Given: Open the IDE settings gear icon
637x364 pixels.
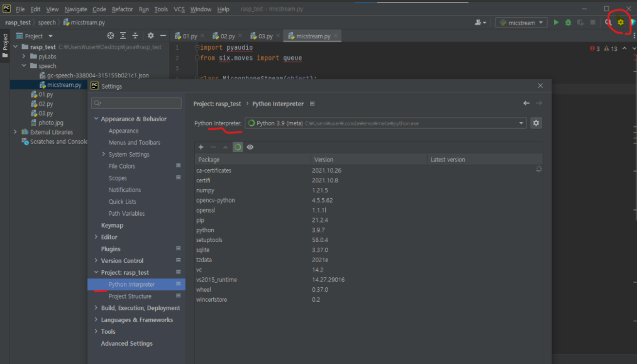Looking at the screenshot, I should [621, 23].
